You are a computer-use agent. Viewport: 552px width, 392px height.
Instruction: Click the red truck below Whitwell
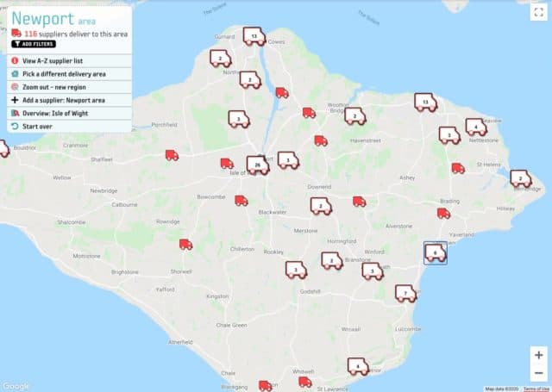[304, 383]
